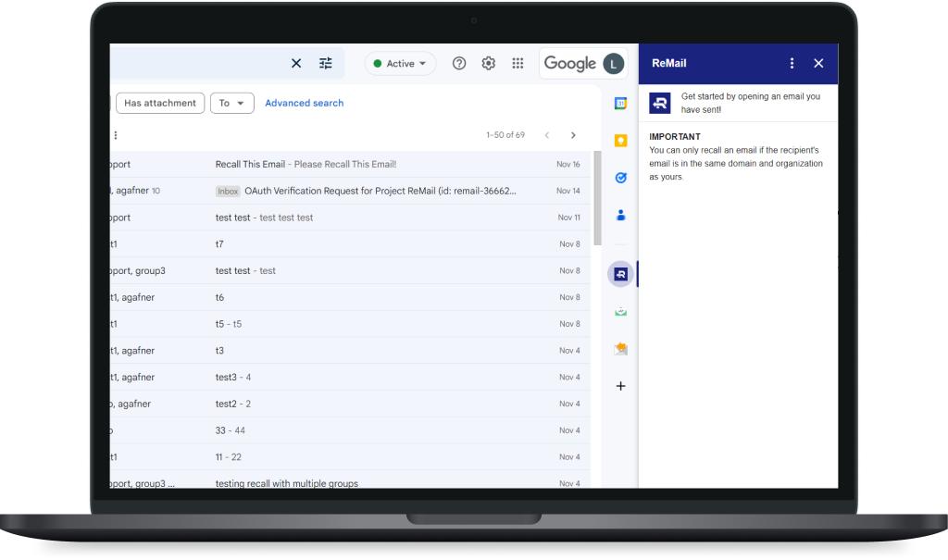Click the ReMail logo in panel
Screen dimensions: 948x560
(659, 103)
